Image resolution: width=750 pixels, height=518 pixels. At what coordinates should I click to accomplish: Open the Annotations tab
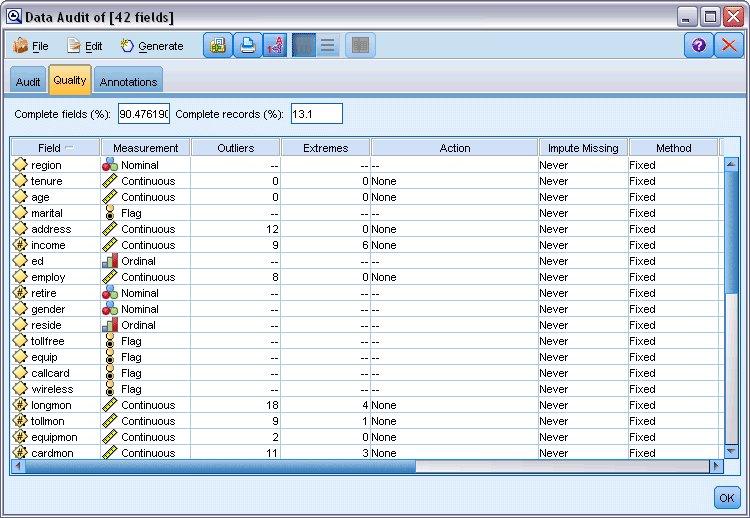pos(128,82)
